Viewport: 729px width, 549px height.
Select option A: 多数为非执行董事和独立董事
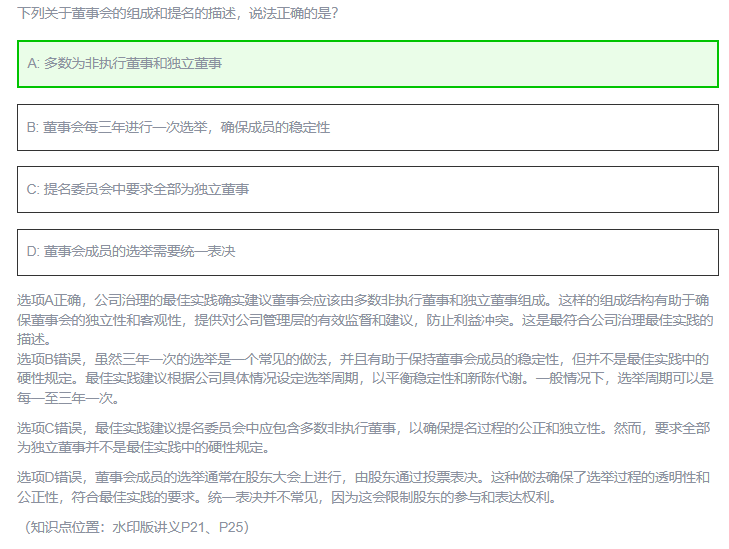pos(368,64)
